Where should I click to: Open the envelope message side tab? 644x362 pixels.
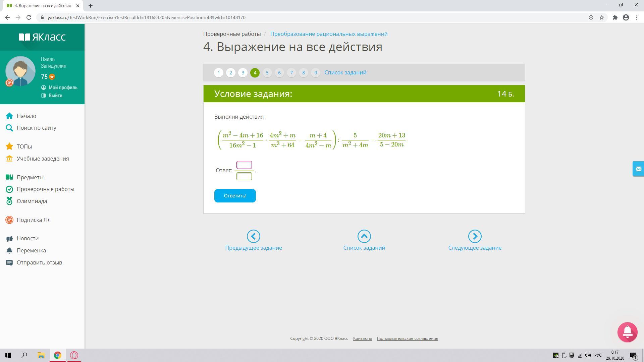(638, 169)
